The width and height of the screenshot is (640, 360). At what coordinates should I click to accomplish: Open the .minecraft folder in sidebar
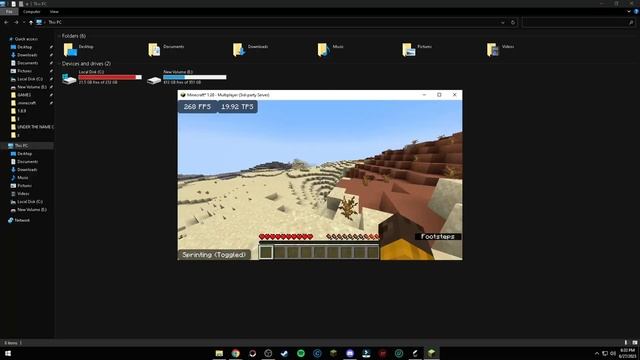point(23,103)
